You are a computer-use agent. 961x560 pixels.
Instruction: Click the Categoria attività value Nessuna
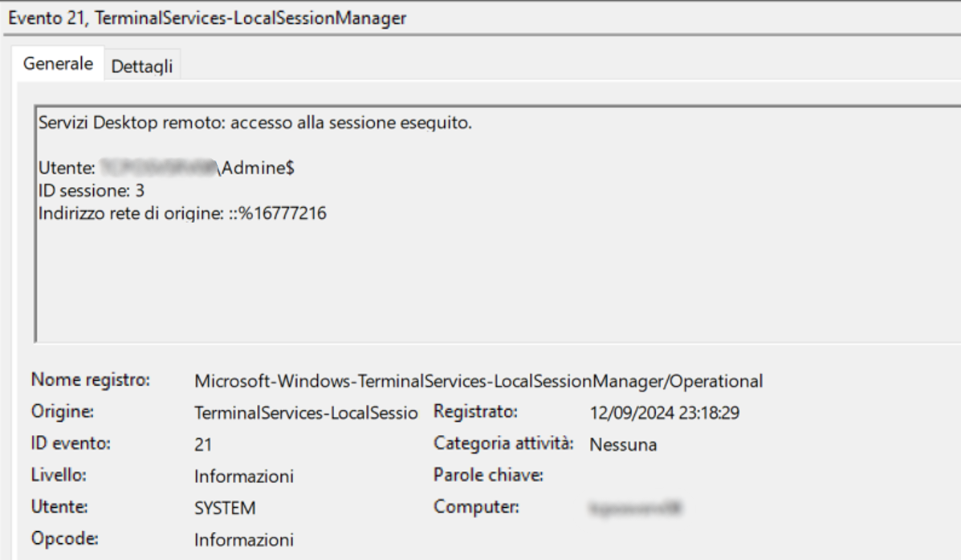pyautogui.click(x=624, y=445)
